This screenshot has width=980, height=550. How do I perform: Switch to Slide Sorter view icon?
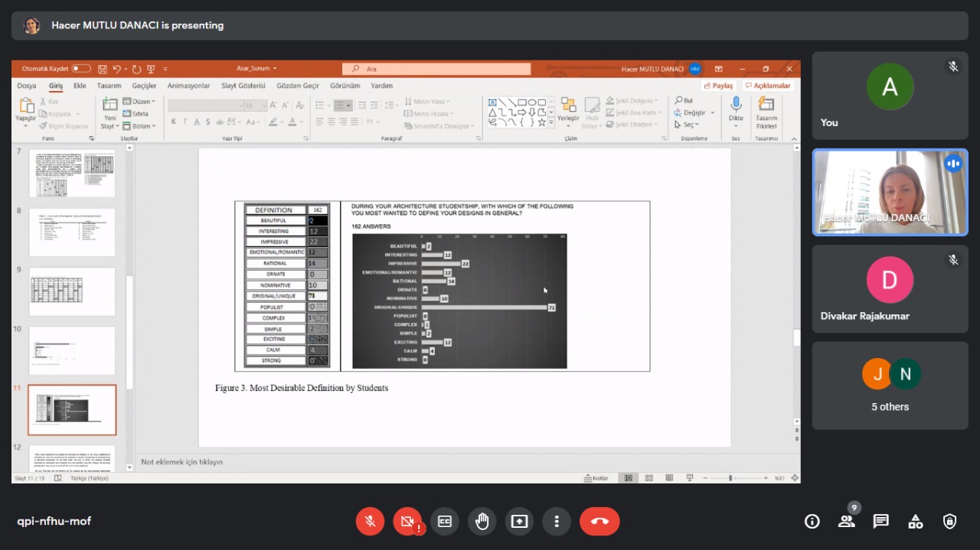(649, 478)
